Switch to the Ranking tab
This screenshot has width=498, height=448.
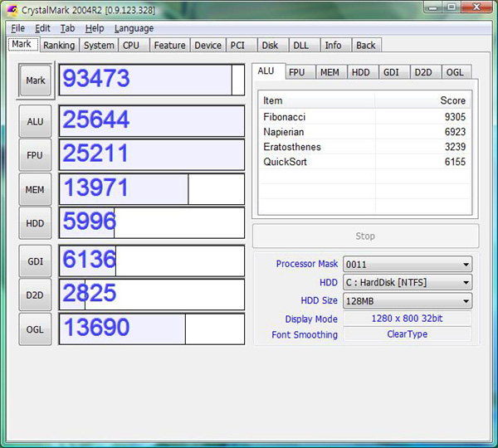pyautogui.click(x=59, y=46)
